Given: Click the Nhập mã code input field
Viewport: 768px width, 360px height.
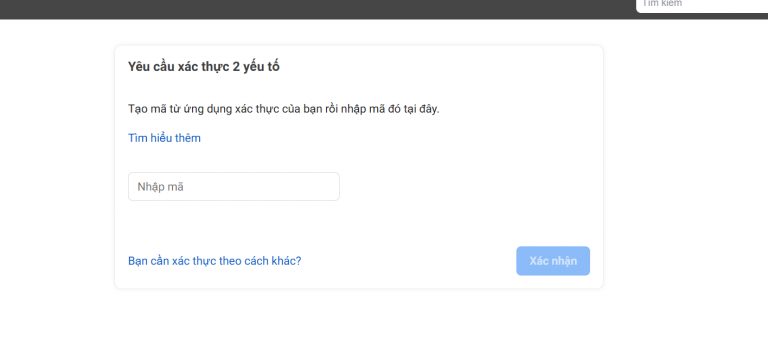Looking at the screenshot, I should [234, 187].
